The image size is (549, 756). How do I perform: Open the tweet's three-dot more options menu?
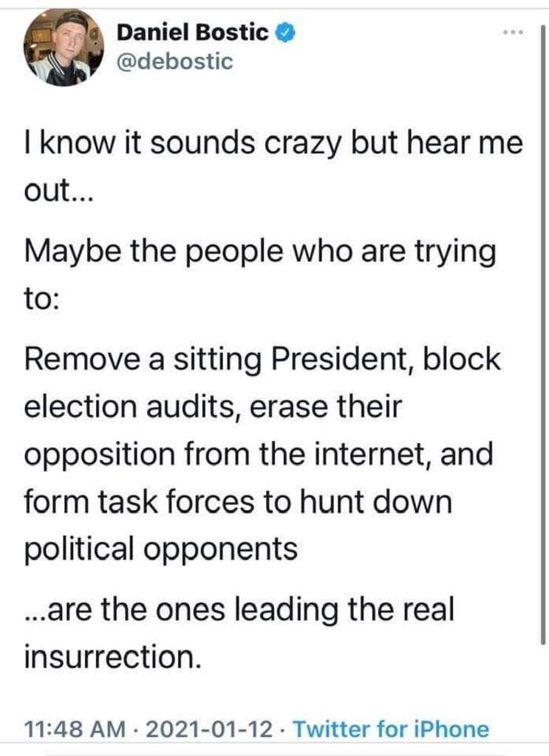click(x=512, y=32)
